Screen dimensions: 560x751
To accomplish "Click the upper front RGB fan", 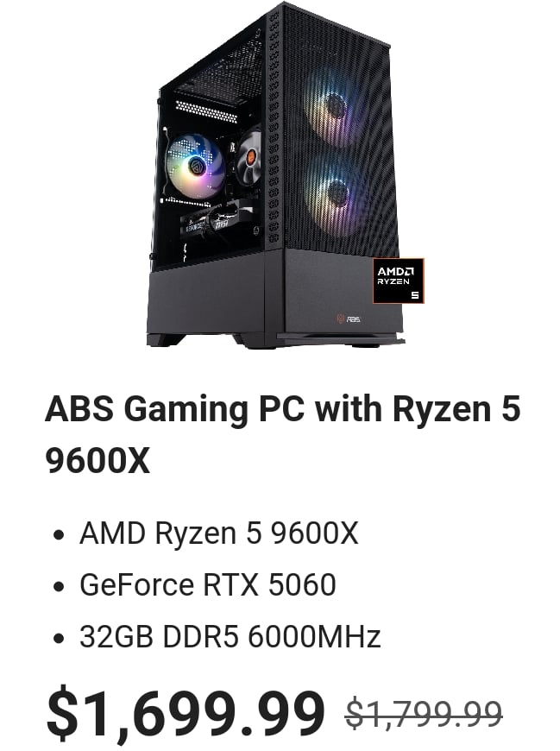I will pyautogui.click(x=330, y=105).
